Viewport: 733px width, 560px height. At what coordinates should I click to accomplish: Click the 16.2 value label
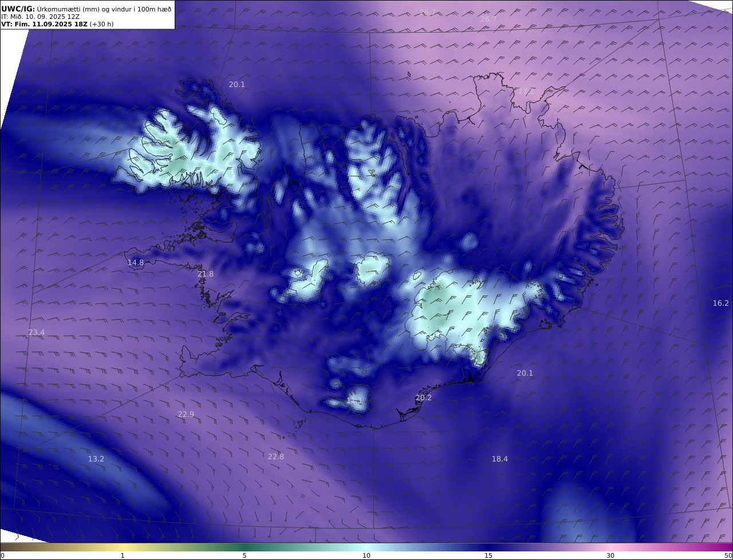tap(721, 303)
